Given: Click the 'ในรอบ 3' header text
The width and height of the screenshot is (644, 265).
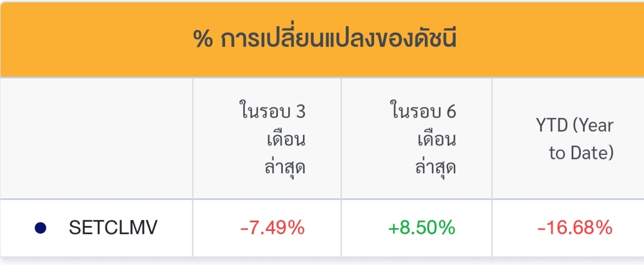Looking at the screenshot, I should coord(272,112).
